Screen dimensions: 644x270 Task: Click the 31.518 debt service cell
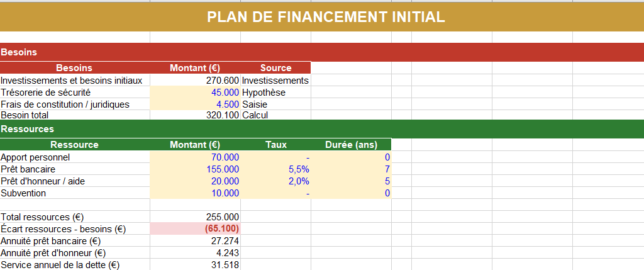[x=195, y=264]
